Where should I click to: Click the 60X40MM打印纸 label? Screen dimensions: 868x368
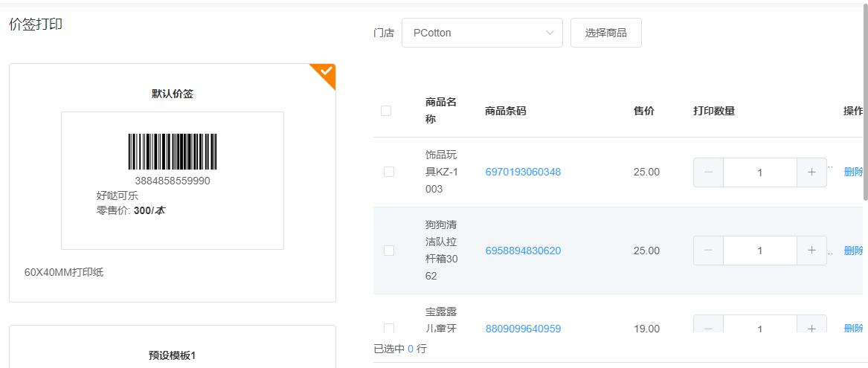tap(64, 272)
